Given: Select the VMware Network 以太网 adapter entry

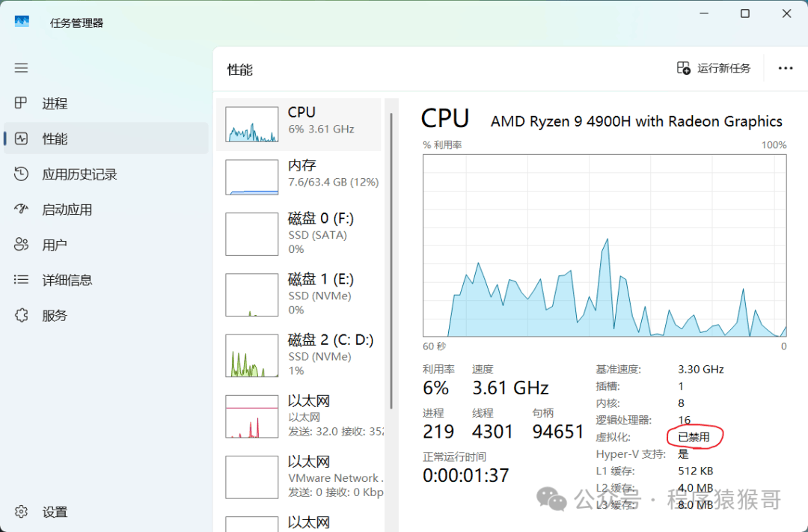Looking at the screenshot, I should tap(299, 477).
